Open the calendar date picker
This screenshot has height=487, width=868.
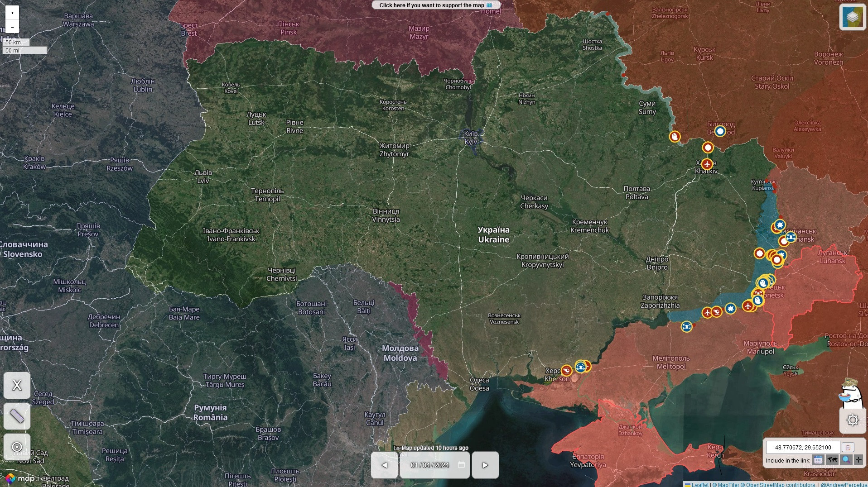tap(461, 465)
